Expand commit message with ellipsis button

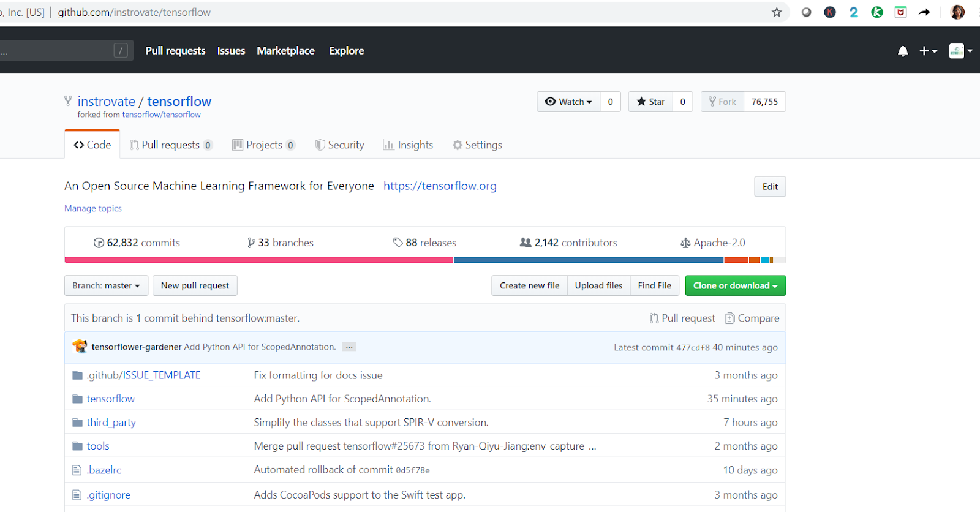pos(349,347)
